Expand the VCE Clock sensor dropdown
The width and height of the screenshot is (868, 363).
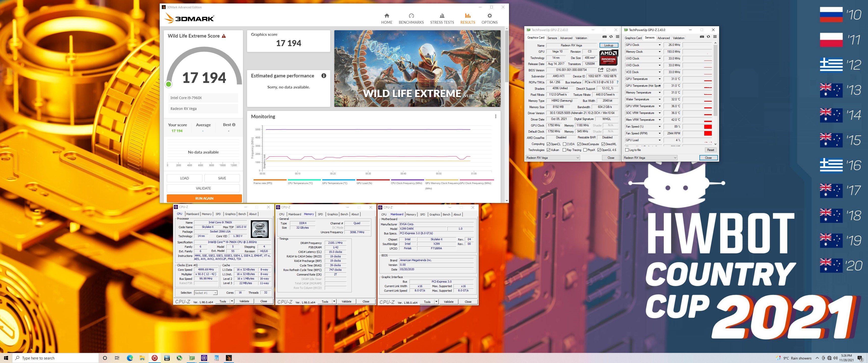pos(660,72)
